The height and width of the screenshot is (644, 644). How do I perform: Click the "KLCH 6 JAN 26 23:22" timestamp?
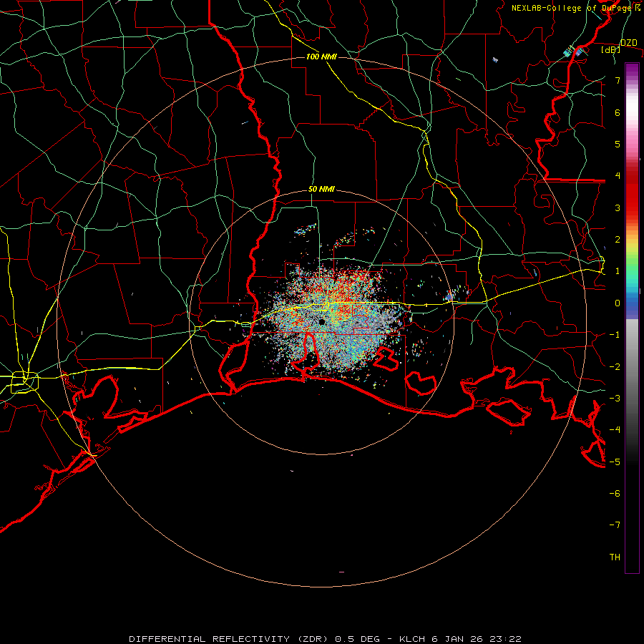click(x=460, y=639)
